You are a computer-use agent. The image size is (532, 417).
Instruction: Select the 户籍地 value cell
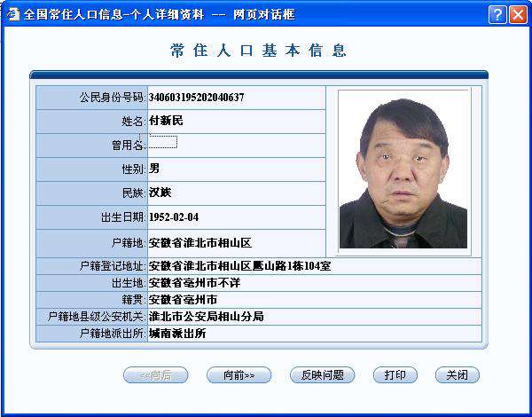tap(235, 242)
